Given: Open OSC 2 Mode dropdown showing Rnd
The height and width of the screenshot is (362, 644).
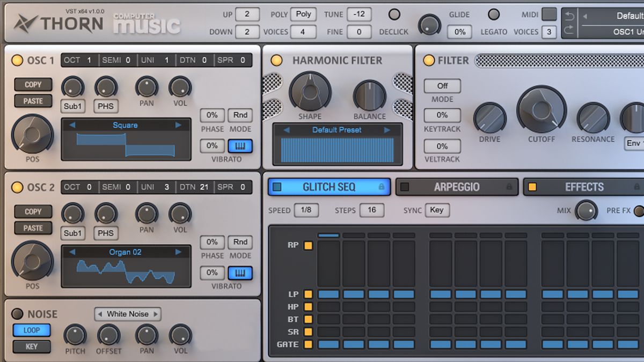Looking at the screenshot, I should click(240, 242).
